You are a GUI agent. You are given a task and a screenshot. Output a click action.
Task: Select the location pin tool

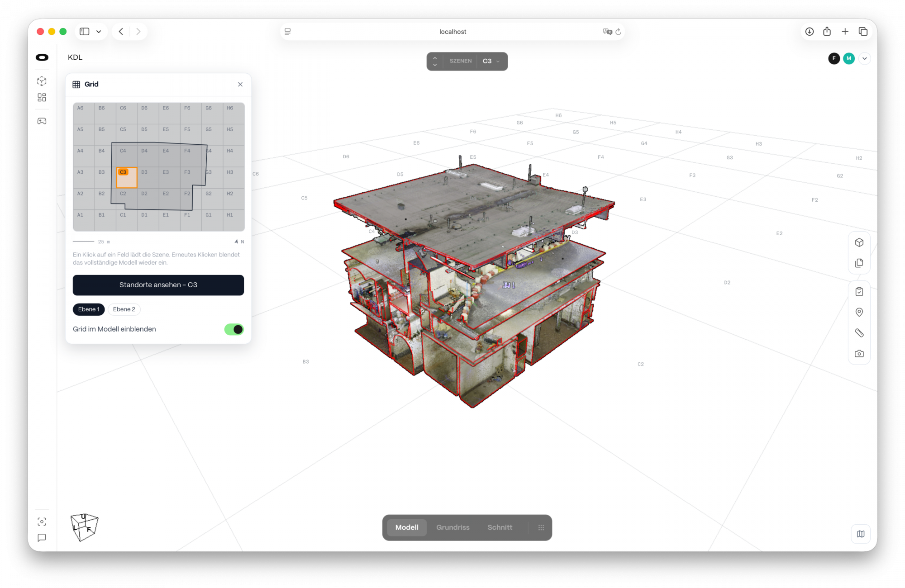coord(859,312)
